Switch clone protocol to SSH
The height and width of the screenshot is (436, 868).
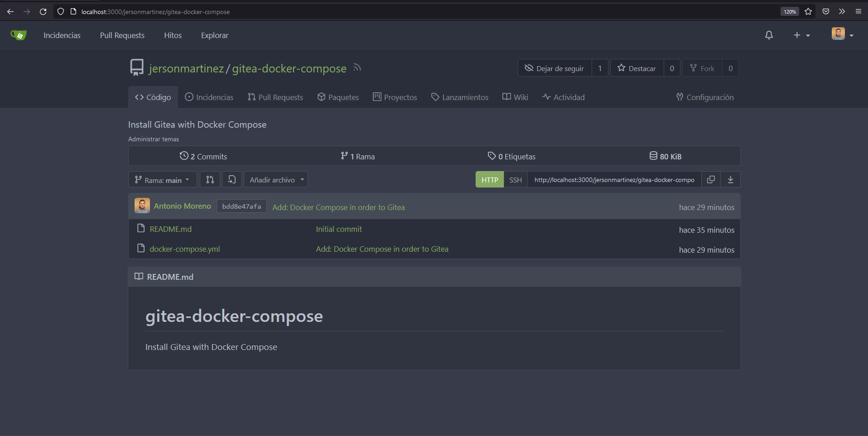(x=515, y=179)
